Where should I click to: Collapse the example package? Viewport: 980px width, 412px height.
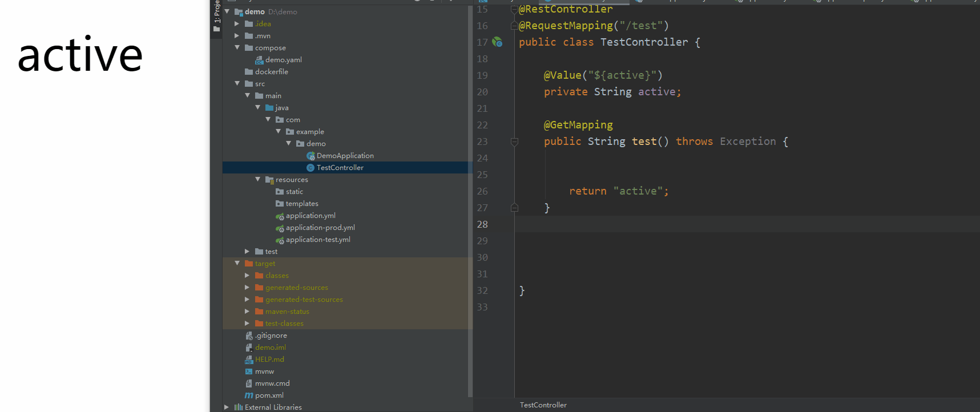278,132
